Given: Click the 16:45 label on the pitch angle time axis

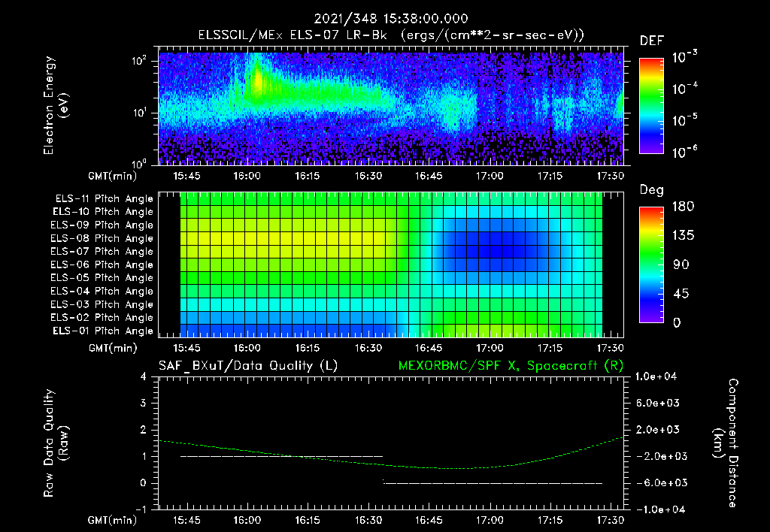Looking at the screenshot, I should (x=428, y=349).
